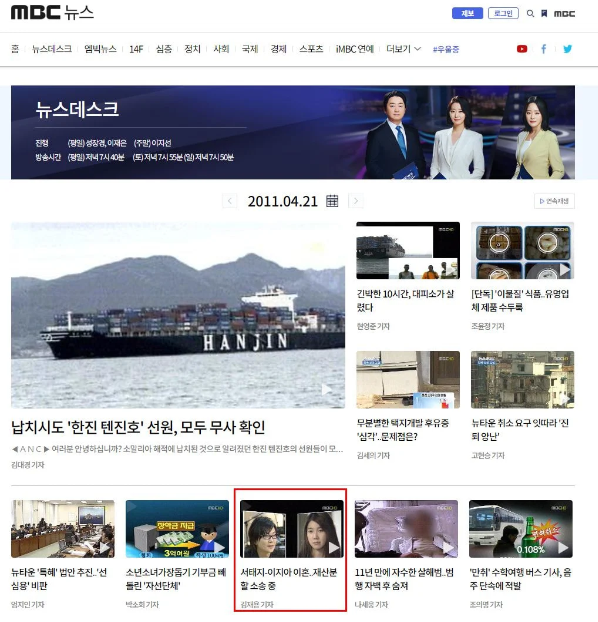Click the 연속재생 button

(x=554, y=201)
